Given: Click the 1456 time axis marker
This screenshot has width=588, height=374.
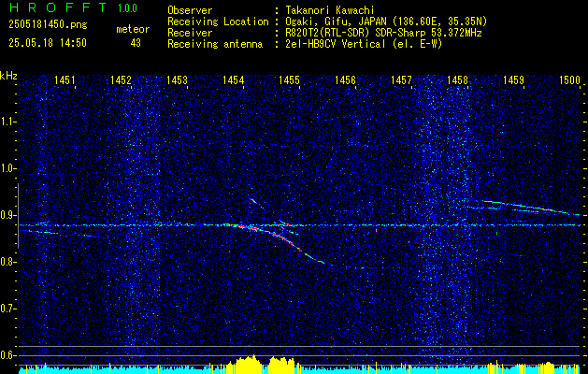Looking at the screenshot, I should tap(345, 79).
